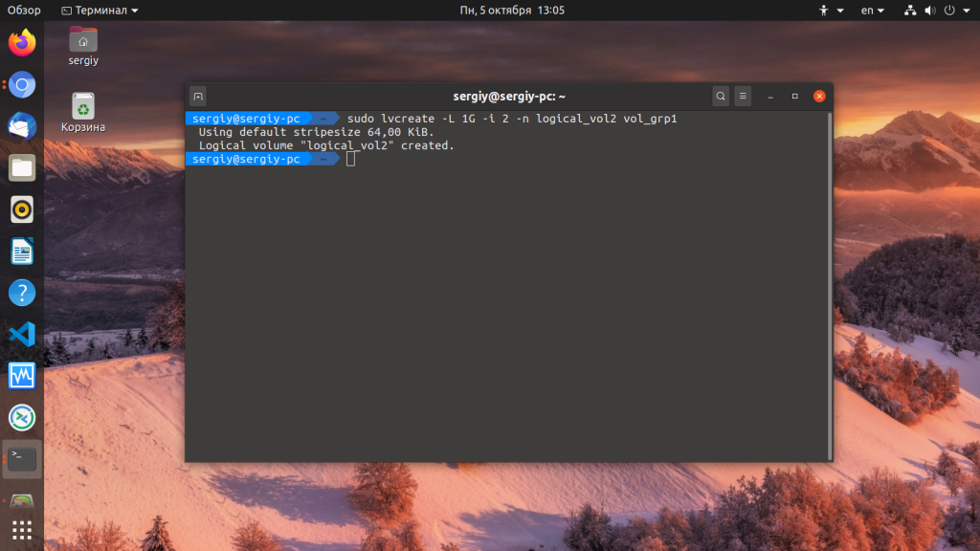Image resolution: width=980 pixels, height=551 pixels.
Task: Launch Rhythmbox music player
Action: coord(22,209)
